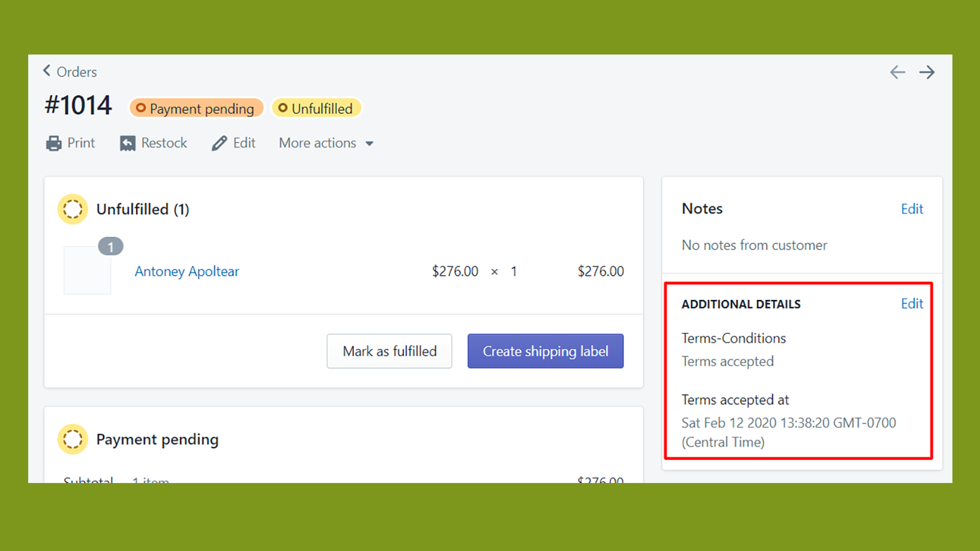Screen dimensions: 980x551
Task: Click the printer icon
Action: click(54, 143)
